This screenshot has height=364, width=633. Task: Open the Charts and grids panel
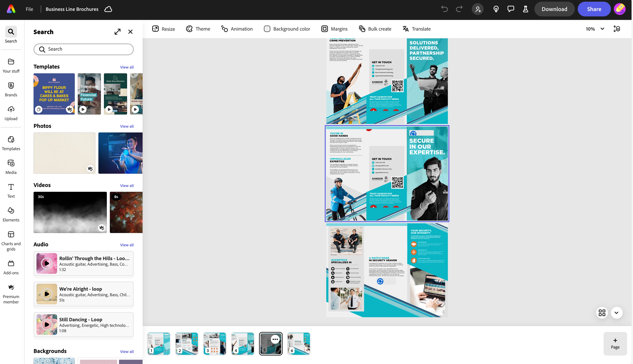point(11,241)
